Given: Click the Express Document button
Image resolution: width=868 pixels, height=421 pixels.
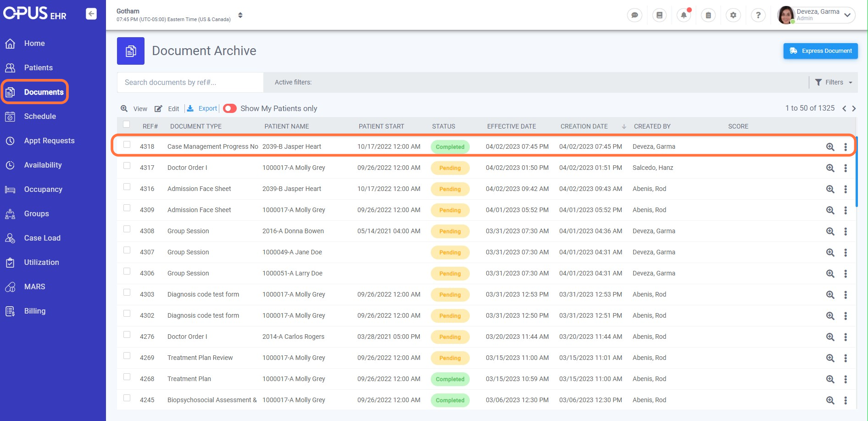Looking at the screenshot, I should click(x=820, y=51).
